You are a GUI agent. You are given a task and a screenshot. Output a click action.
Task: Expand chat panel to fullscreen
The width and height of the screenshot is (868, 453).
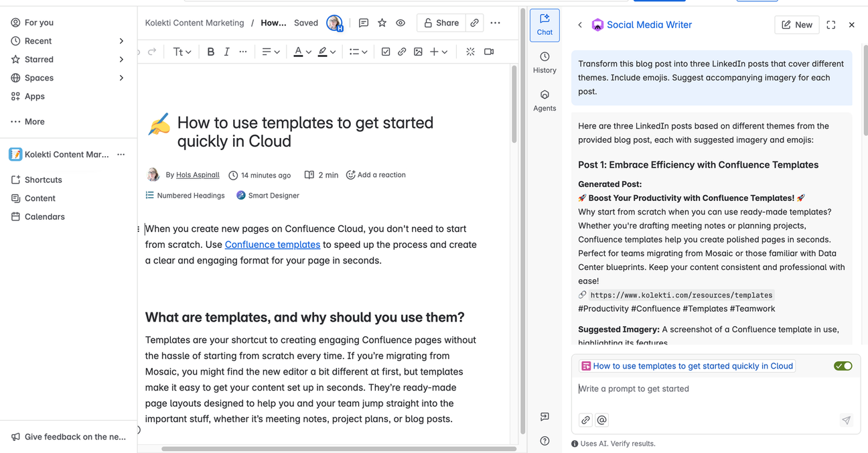(x=830, y=25)
